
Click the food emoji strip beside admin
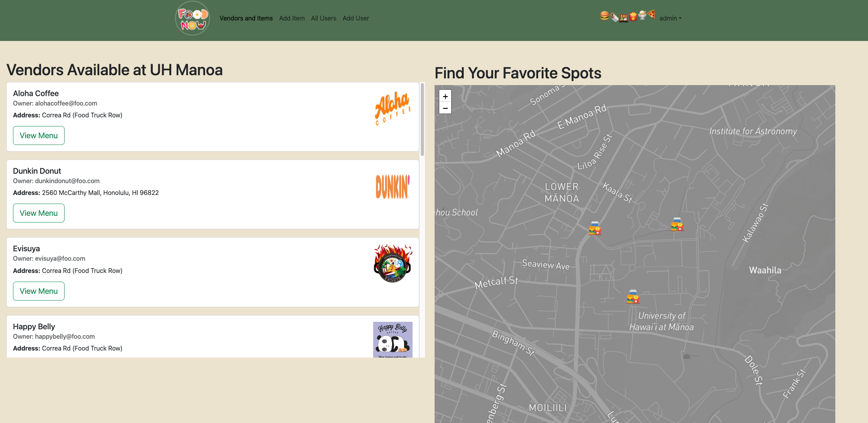[627, 17]
